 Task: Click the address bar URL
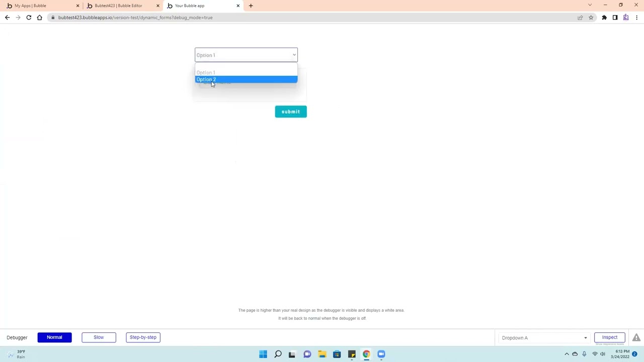(135, 18)
